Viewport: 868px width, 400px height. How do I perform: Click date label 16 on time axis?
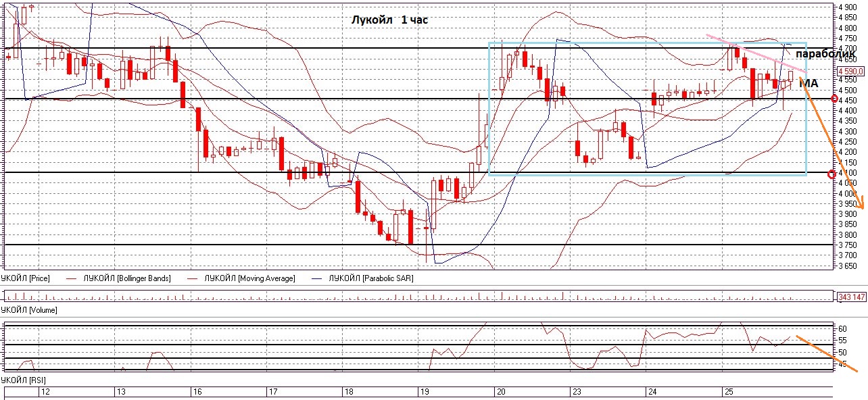tap(197, 392)
